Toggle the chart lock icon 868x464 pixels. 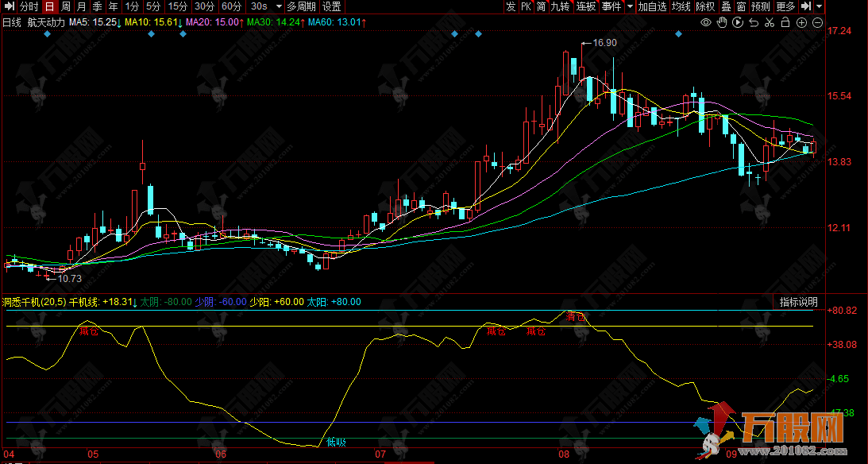(x=786, y=22)
